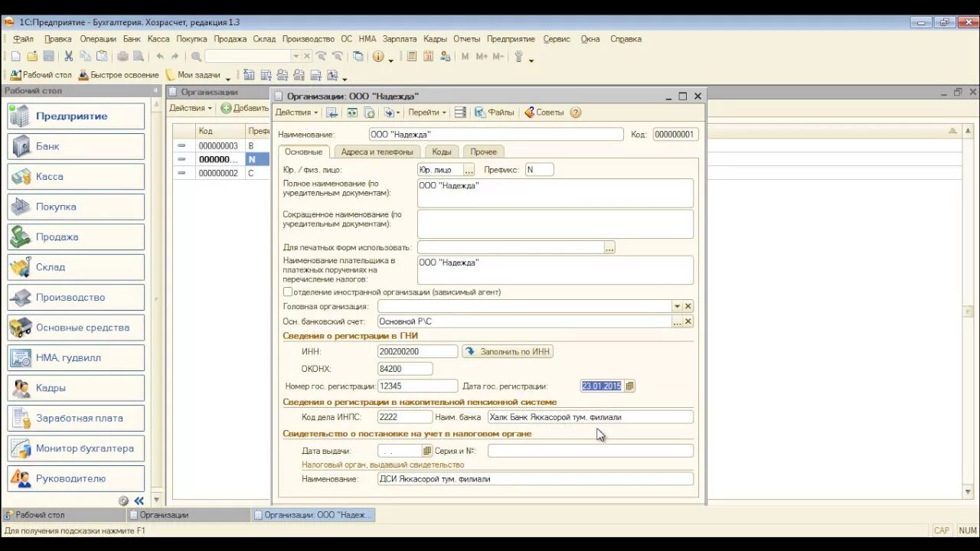
Task: Click the gear icon at bottom of side panel
Action: [123, 500]
